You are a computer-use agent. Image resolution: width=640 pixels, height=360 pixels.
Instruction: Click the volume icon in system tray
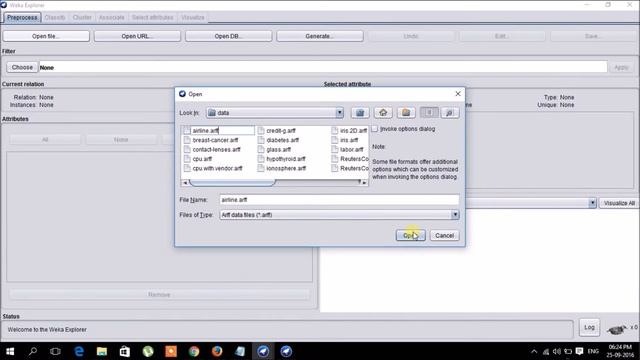click(x=557, y=351)
